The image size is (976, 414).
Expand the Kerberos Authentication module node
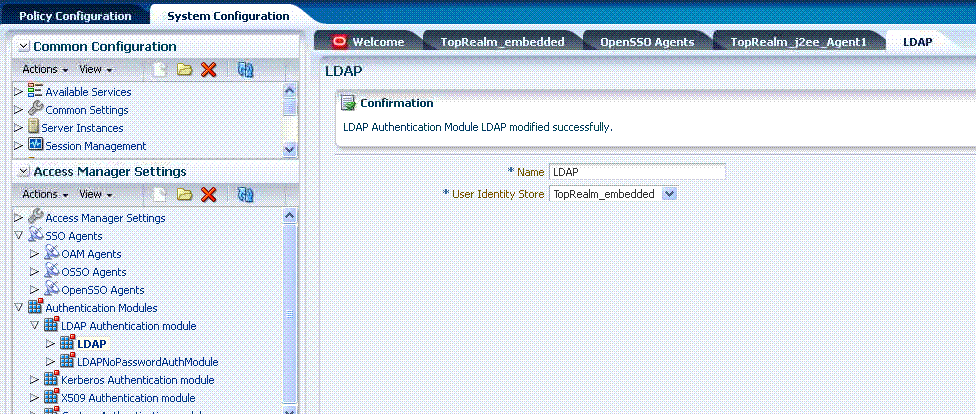click(x=35, y=380)
